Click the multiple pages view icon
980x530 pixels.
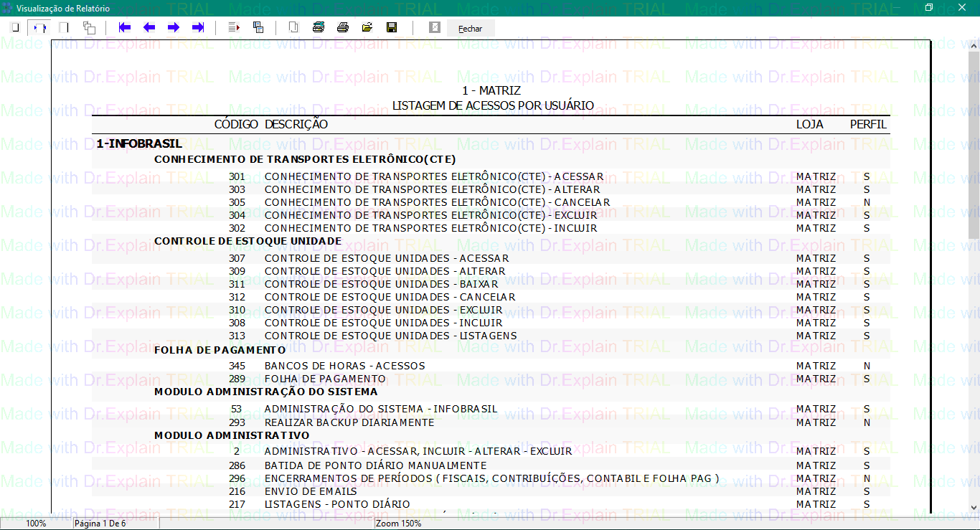(89, 28)
